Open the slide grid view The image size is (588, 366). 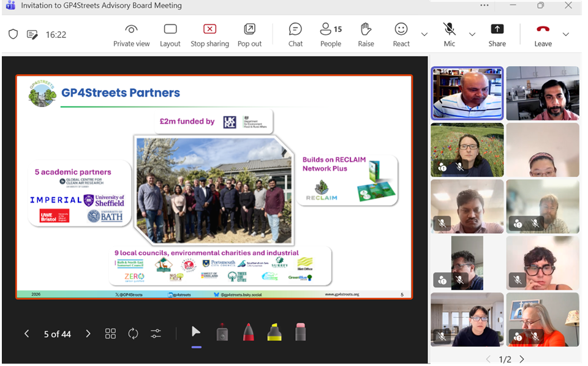110,334
